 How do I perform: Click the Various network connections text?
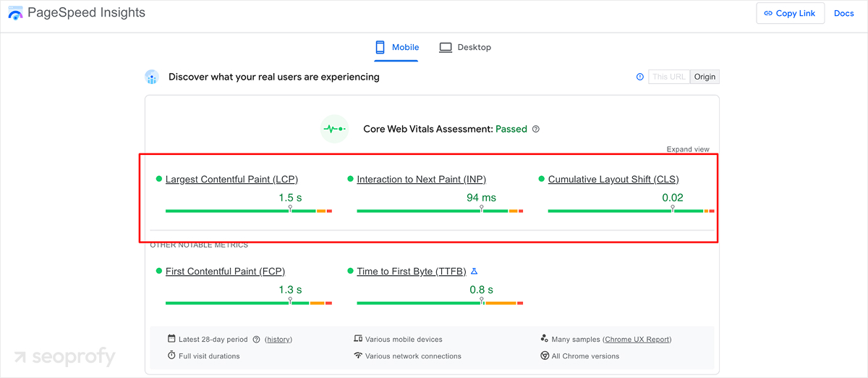413,356
